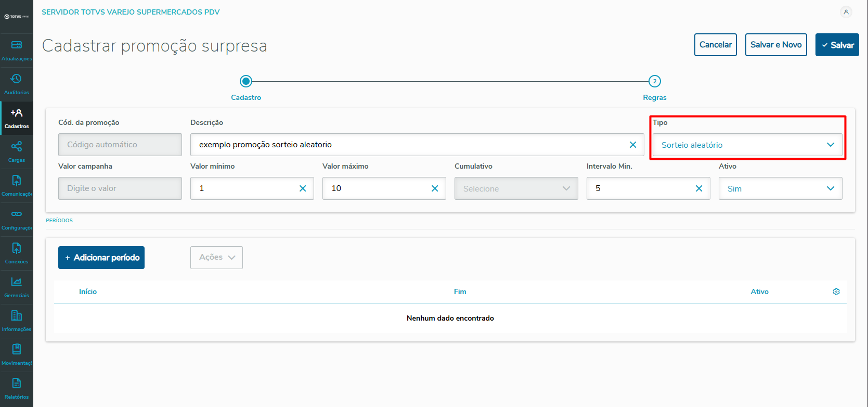This screenshot has height=407, width=868.
Task: Open the Auditorias history icon
Action: [x=17, y=79]
